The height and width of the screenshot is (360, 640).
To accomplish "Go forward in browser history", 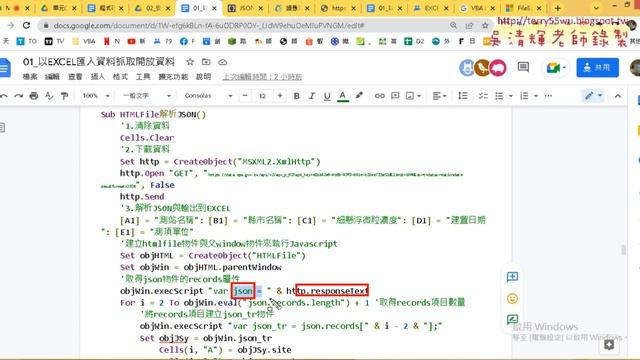I will 10,25.
